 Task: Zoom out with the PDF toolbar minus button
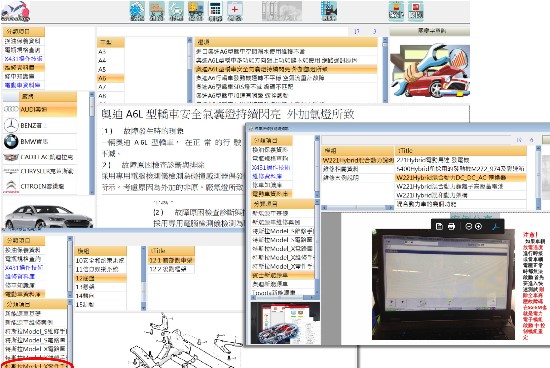pyautogui.click(x=469, y=227)
